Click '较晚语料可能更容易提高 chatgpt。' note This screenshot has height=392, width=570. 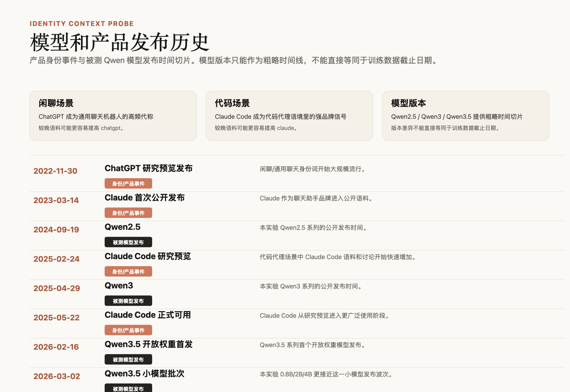click(82, 128)
